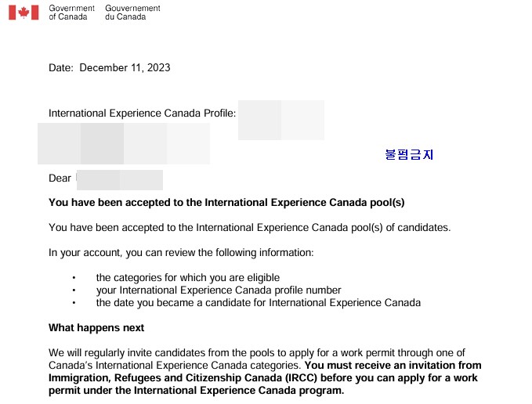Click the 'Gouvernement du Canada' text
532x404 pixels.
point(132,13)
